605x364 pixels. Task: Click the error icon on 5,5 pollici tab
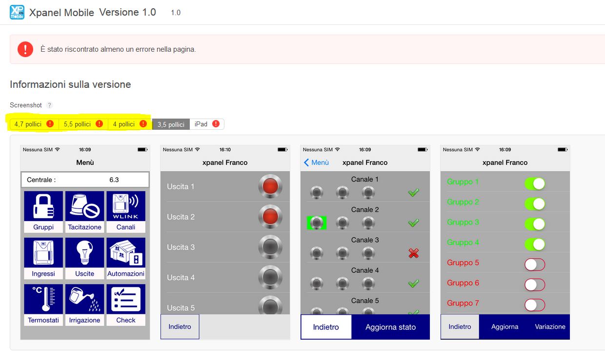[x=99, y=124]
